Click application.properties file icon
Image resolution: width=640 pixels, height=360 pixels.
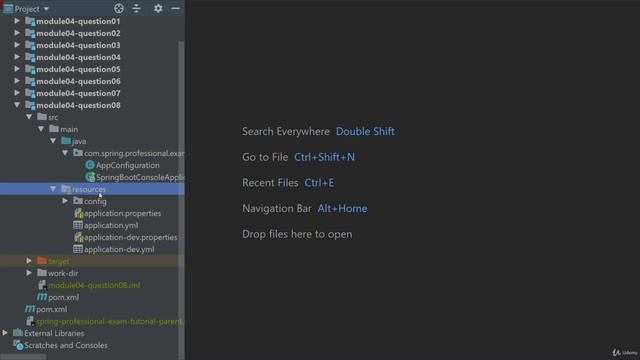pos(78,213)
